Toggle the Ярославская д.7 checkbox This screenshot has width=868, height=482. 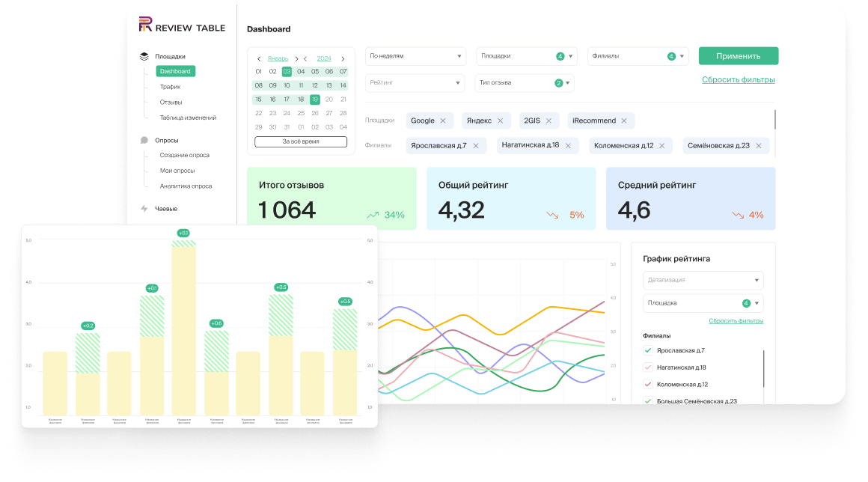(x=648, y=350)
